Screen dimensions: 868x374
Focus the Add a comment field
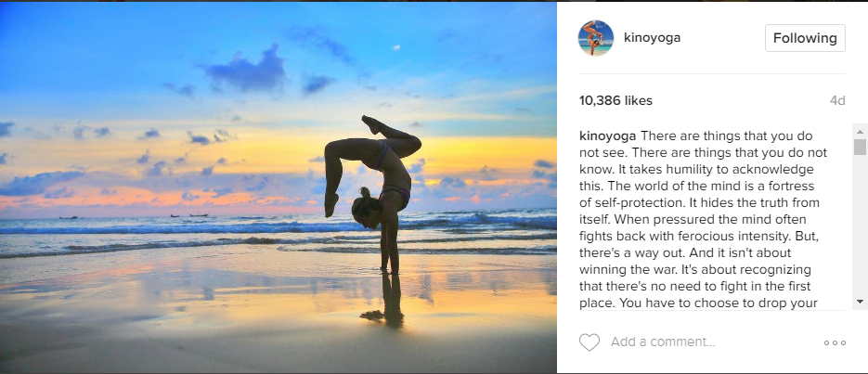coord(689,342)
